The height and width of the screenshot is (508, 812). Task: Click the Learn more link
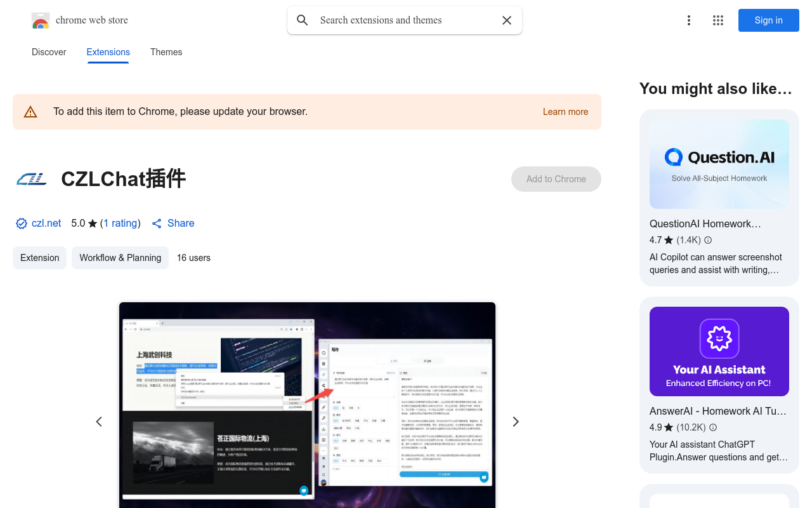[565, 112]
